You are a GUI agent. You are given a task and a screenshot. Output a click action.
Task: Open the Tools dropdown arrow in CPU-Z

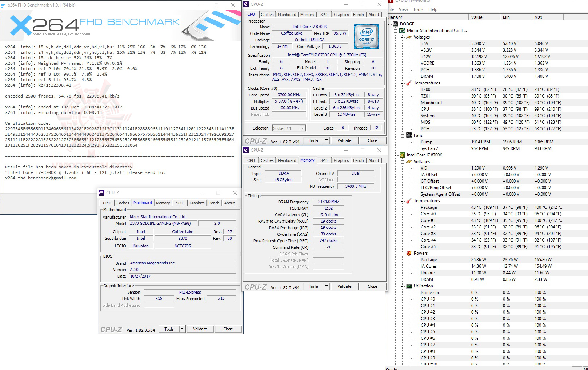(326, 140)
